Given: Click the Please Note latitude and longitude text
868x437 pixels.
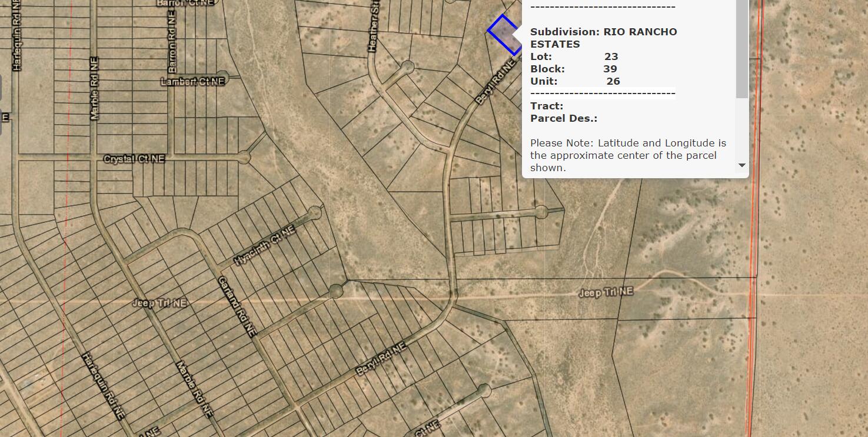Looking at the screenshot, I should pyautogui.click(x=628, y=155).
